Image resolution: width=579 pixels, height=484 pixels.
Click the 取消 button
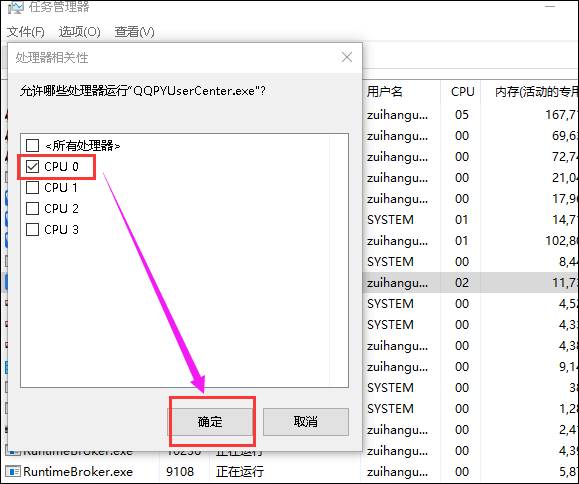tap(306, 422)
